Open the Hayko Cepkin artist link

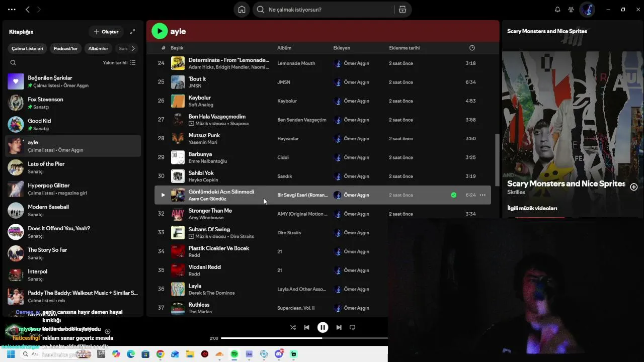click(203, 180)
